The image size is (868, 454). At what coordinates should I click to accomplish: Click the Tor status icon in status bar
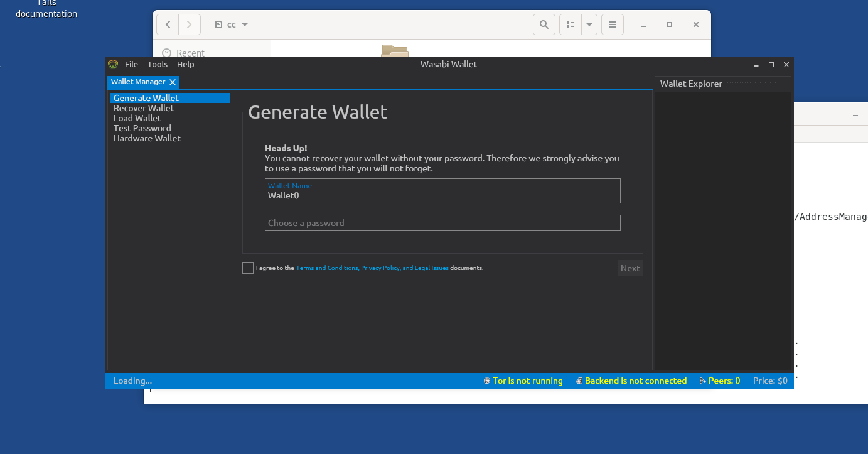(x=487, y=381)
